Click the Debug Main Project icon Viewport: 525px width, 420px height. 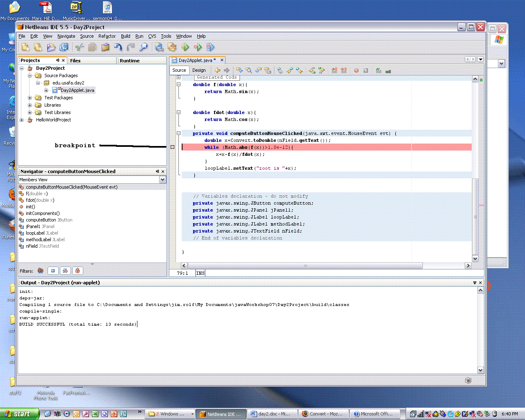click(198, 47)
